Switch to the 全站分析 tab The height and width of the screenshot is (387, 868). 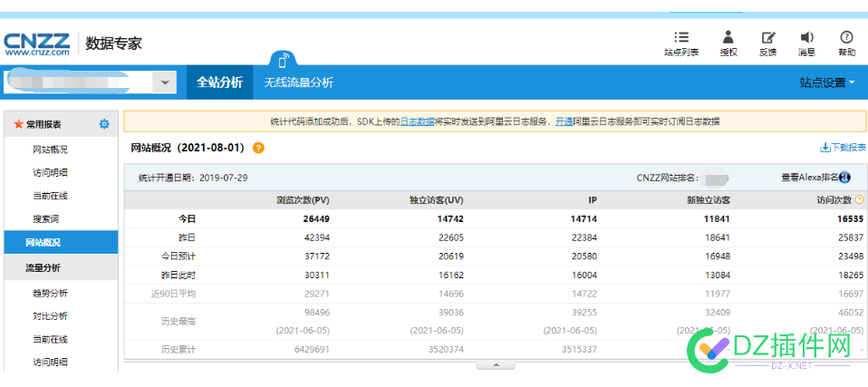[220, 82]
